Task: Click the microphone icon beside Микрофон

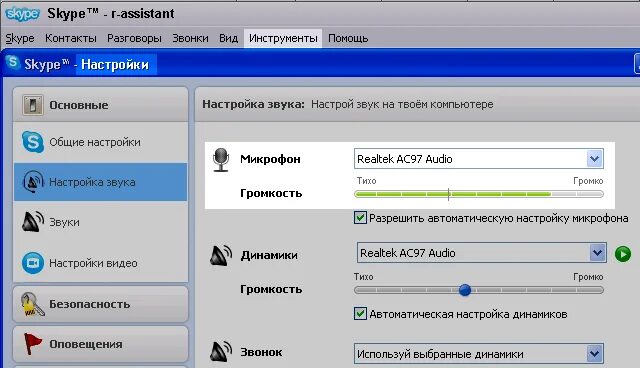Action: [x=221, y=160]
